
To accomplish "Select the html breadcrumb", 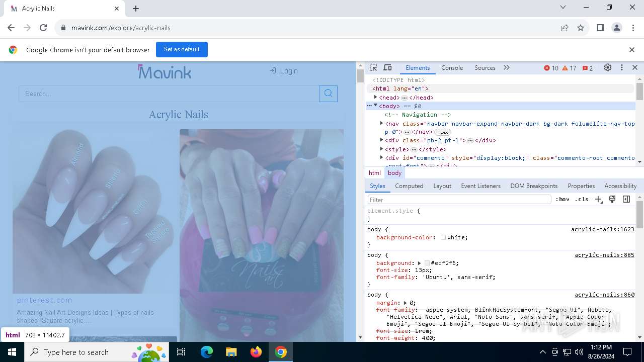I will point(375,173).
